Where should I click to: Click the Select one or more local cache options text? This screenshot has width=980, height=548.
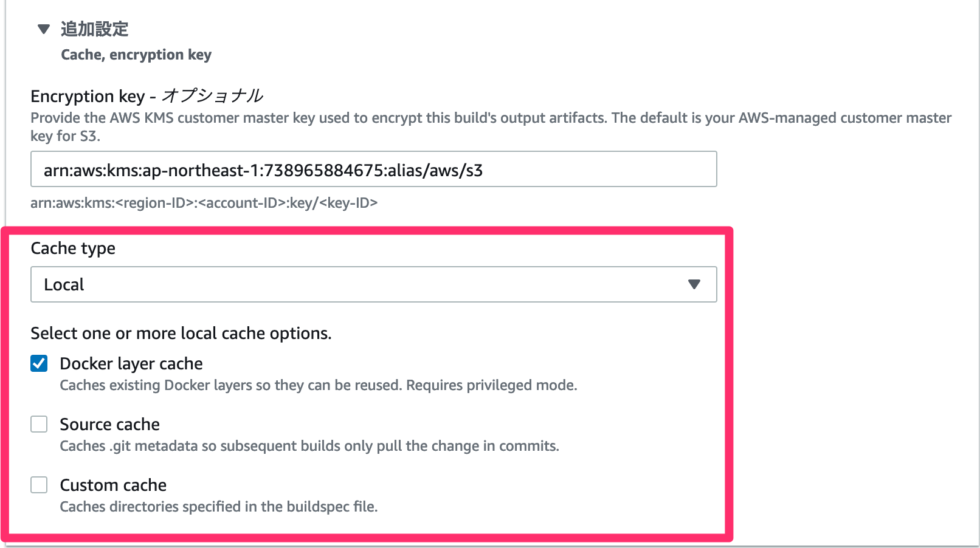(181, 333)
